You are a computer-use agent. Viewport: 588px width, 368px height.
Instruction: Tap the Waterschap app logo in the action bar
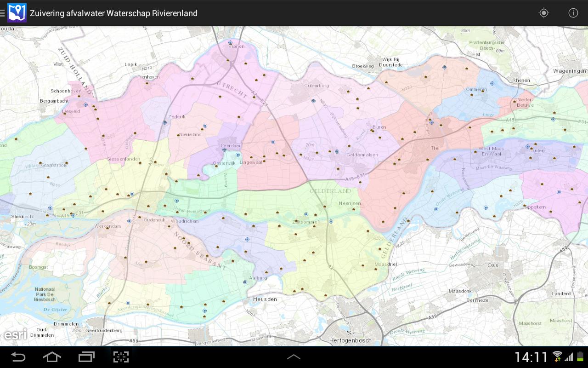(17, 13)
